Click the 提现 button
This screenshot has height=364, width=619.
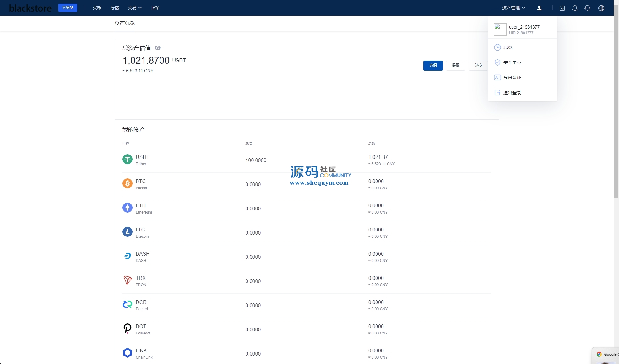455,65
